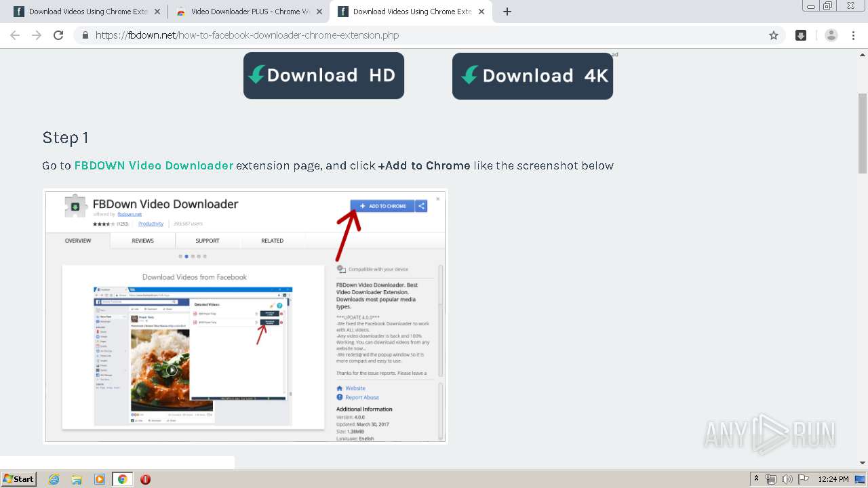Click the Download HD button

pyautogui.click(x=323, y=75)
